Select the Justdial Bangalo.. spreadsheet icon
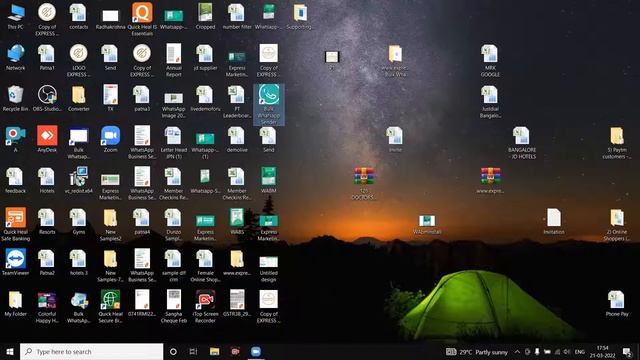This screenshot has height=360, width=640. [x=490, y=102]
